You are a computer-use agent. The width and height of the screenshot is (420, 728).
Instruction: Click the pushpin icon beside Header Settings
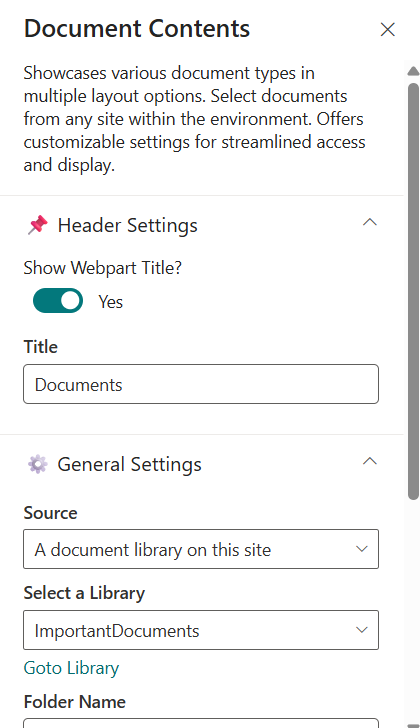(x=38, y=225)
